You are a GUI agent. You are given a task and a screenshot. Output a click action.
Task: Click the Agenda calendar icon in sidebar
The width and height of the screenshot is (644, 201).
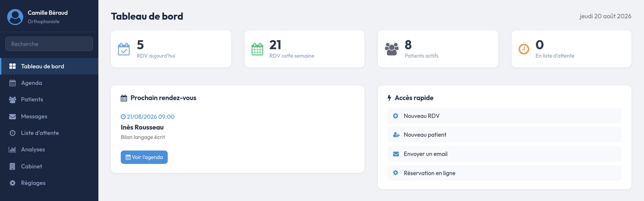coord(12,83)
